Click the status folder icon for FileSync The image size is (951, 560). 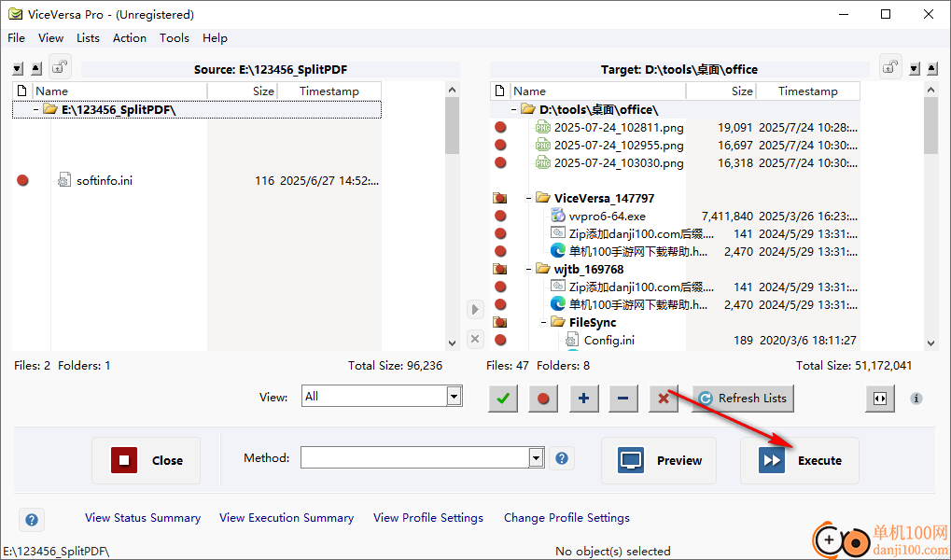point(500,322)
